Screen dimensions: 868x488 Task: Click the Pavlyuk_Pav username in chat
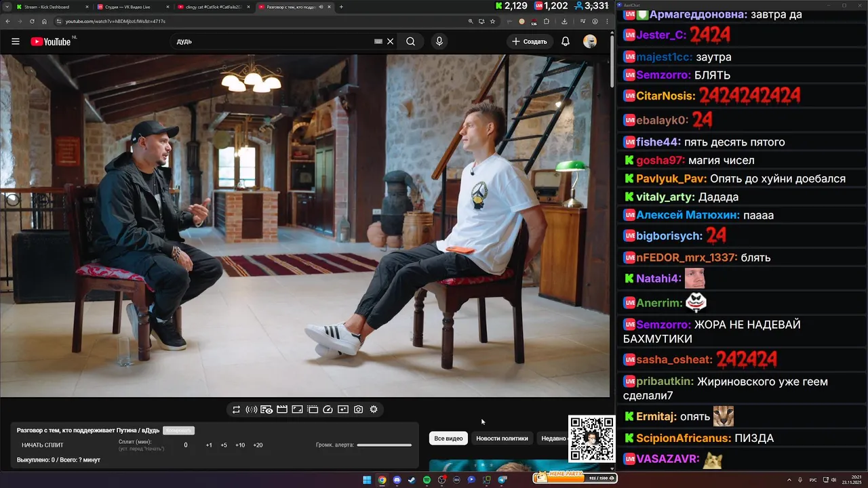(670, 179)
